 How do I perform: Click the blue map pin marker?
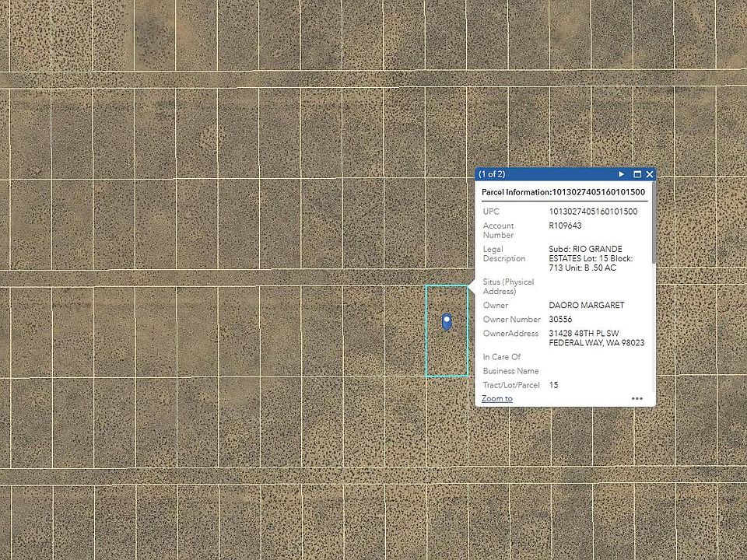pos(447,322)
